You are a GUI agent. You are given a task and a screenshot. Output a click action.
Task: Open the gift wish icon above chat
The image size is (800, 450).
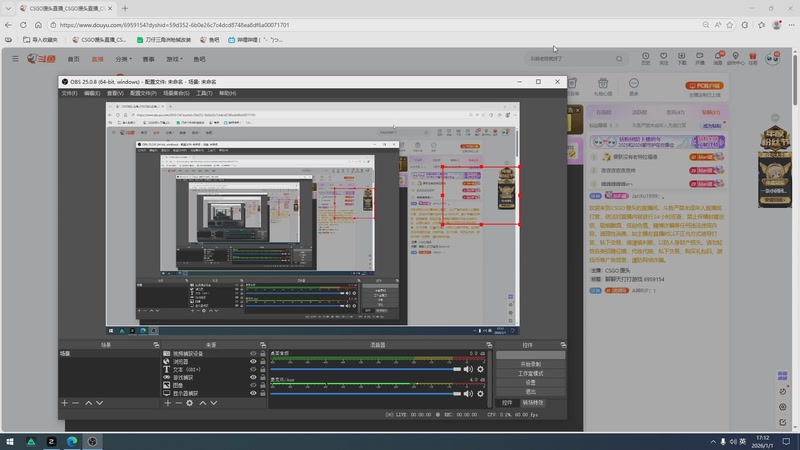[603, 86]
